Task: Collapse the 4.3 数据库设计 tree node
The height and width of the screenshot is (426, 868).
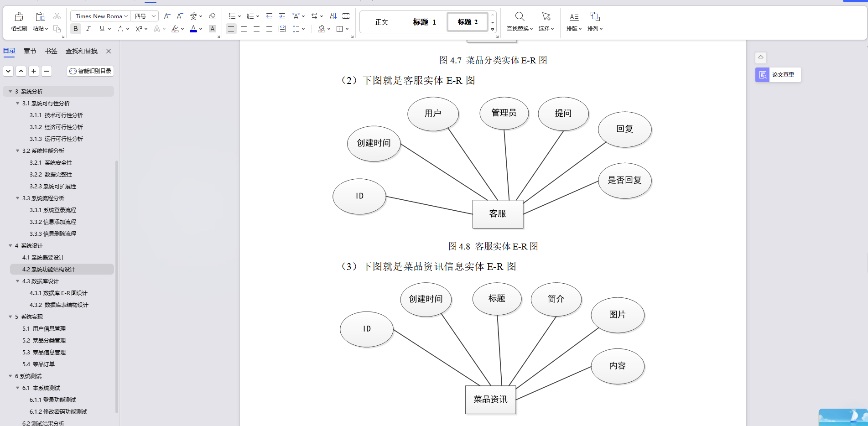Action: (x=17, y=281)
